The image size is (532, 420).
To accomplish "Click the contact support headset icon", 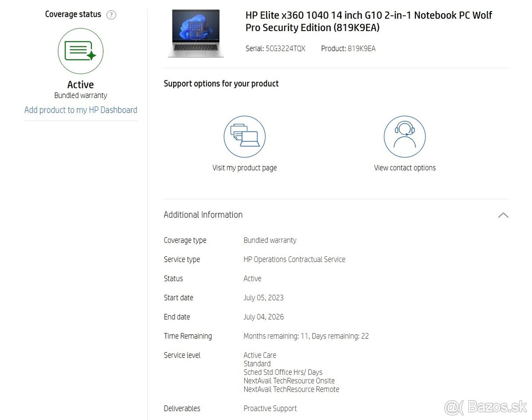I will coord(405,137).
